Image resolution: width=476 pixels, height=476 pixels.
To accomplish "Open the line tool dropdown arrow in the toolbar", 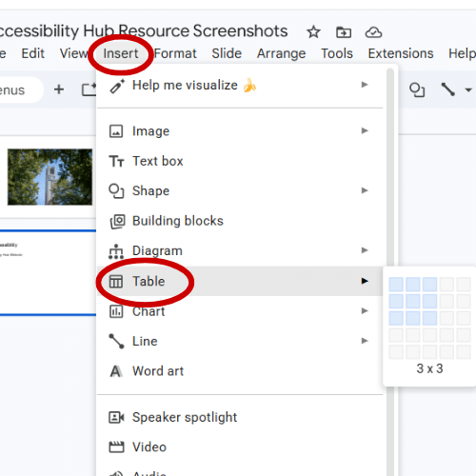I will coord(468,90).
